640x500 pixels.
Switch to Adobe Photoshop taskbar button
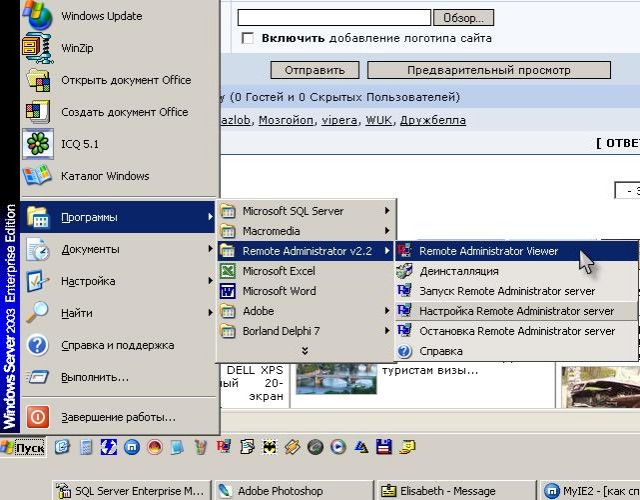(x=294, y=490)
